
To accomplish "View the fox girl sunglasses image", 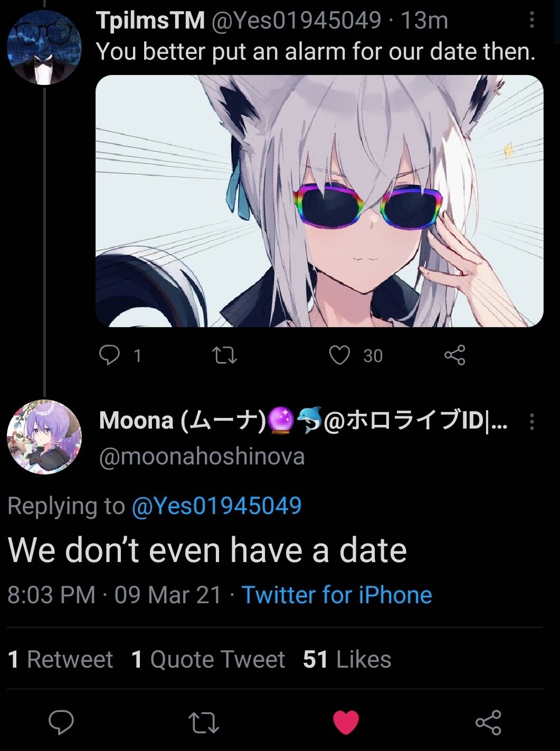I will [x=319, y=201].
